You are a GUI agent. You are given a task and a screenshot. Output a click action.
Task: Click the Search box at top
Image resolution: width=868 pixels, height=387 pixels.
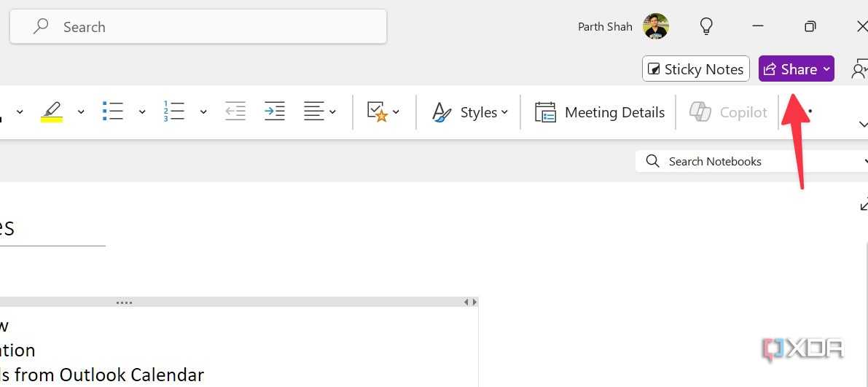tap(198, 26)
